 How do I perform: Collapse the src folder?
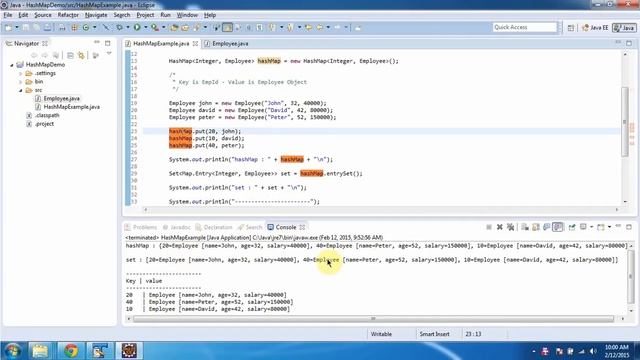point(20,90)
